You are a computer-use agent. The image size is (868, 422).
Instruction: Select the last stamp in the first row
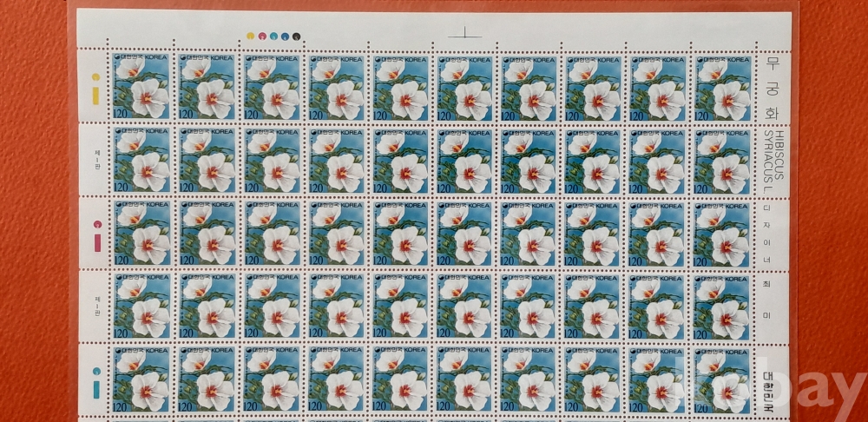(721, 87)
